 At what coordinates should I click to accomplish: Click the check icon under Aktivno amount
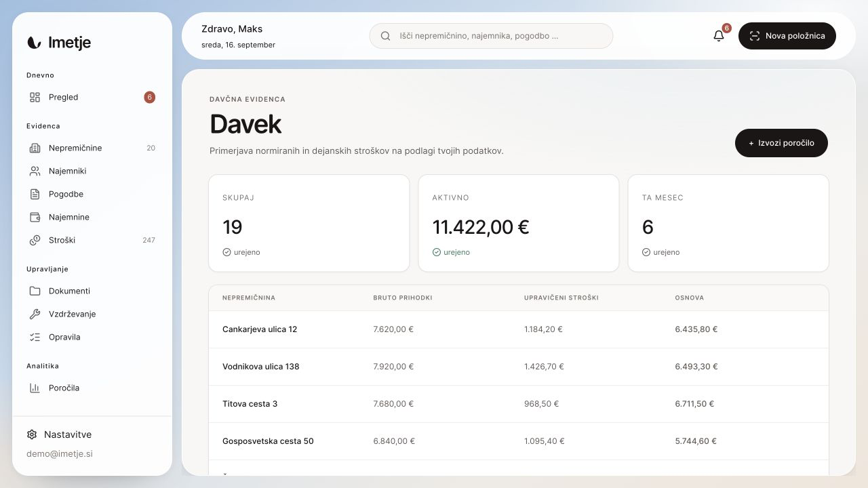pos(436,252)
